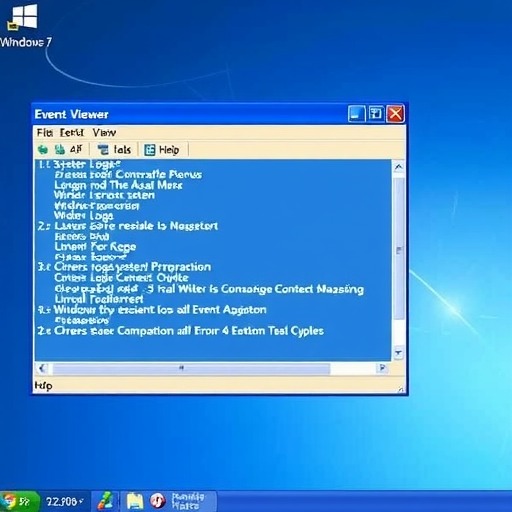Click vertical scrollbar up arrow
This screenshot has width=512, height=512.
click(x=399, y=167)
